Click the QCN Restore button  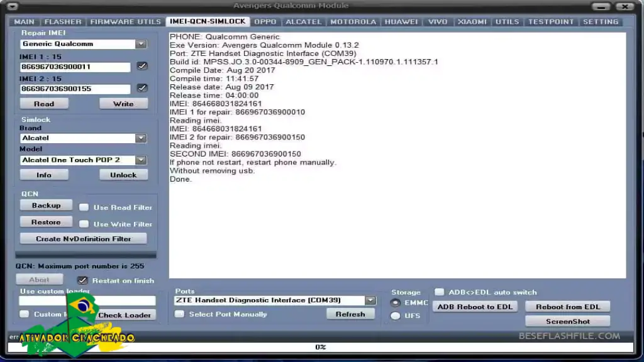click(46, 222)
